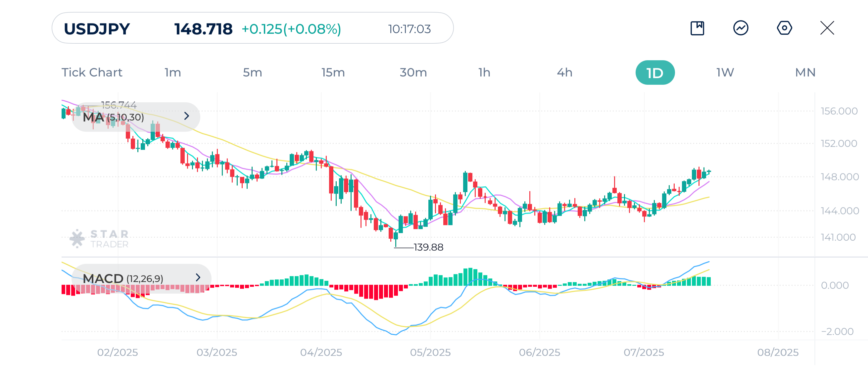Image resolution: width=868 pixels, height=382 pixels.
Task: Enable the 1h timeframe
Action: (x=484, y=72)
